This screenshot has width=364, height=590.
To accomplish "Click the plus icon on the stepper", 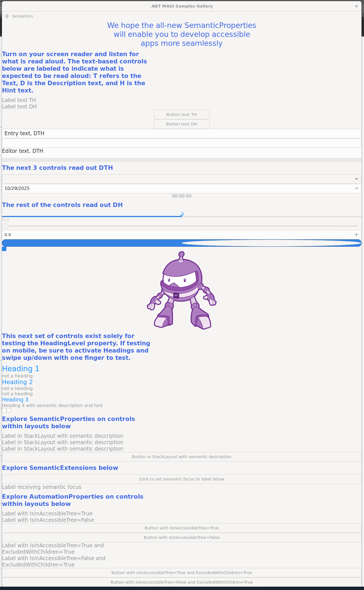I will point(356,235).
